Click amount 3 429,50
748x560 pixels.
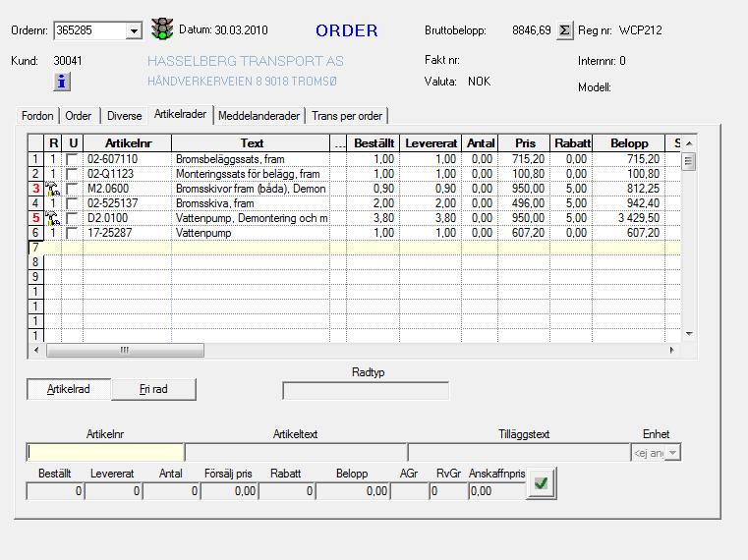pyautogui.click(x=629, y=218)
